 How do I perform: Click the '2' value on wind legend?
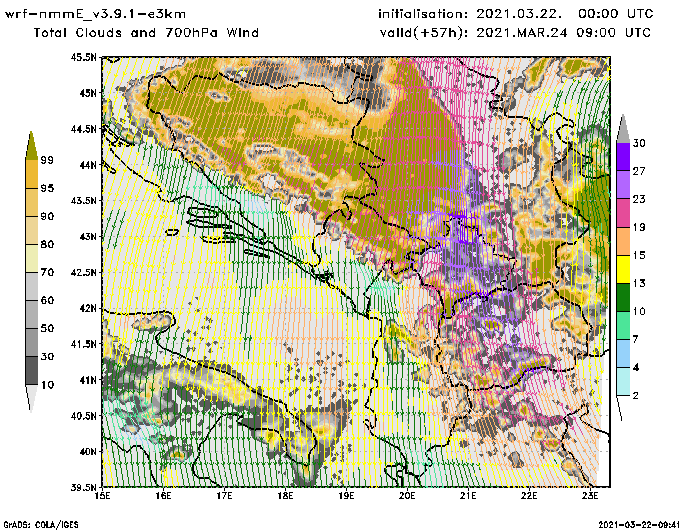[x=635, y=396]
